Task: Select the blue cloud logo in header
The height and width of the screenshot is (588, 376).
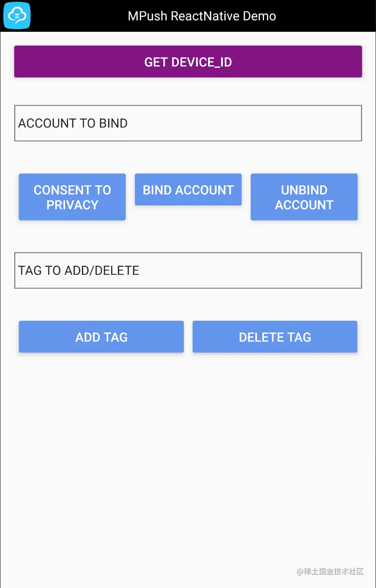Action: coord(17,16)
